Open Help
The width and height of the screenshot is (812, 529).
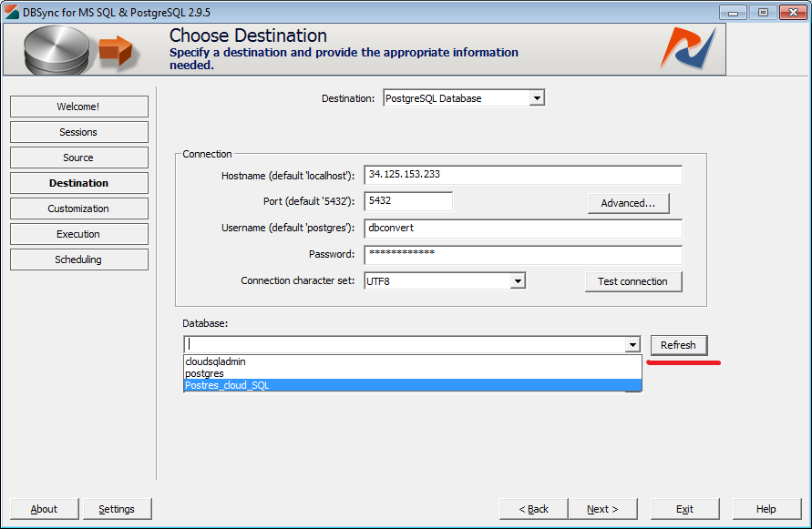pos(766,509)
